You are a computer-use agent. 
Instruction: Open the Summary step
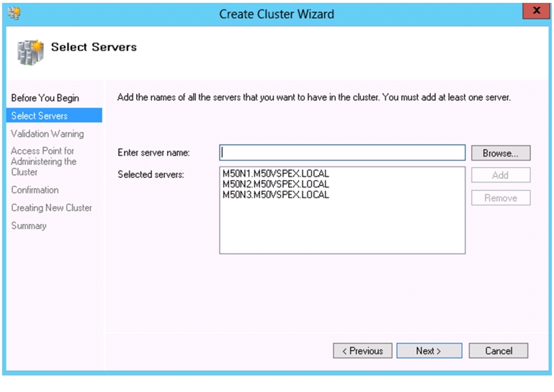click(x=29, y=226)
